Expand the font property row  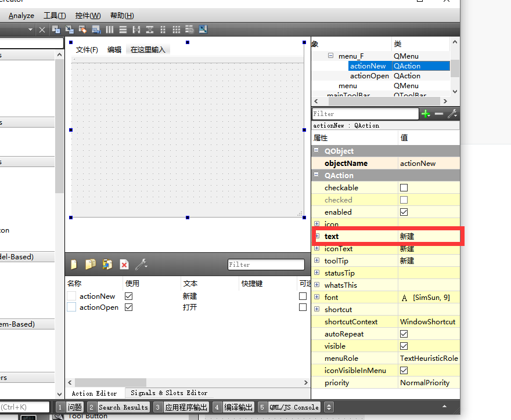pyautogui.click(x=316, y=298)
